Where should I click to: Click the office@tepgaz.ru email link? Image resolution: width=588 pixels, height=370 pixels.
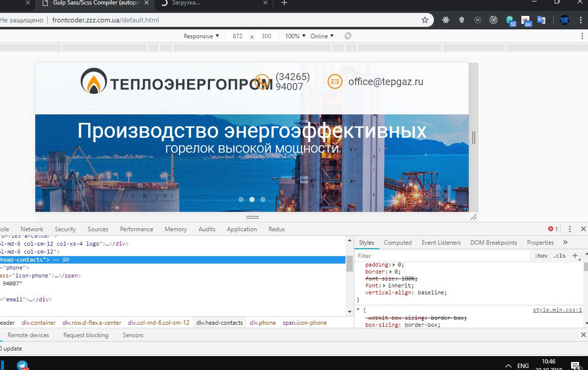point(386,82)
